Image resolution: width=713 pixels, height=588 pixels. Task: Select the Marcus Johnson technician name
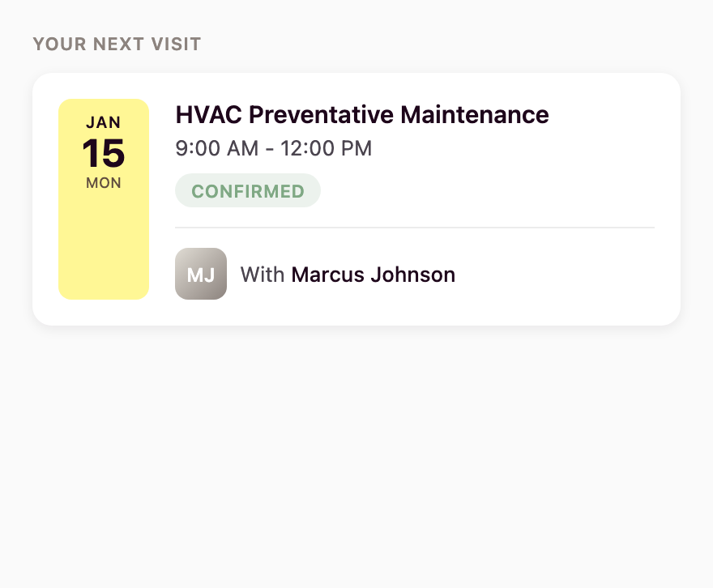pos(373,275)
